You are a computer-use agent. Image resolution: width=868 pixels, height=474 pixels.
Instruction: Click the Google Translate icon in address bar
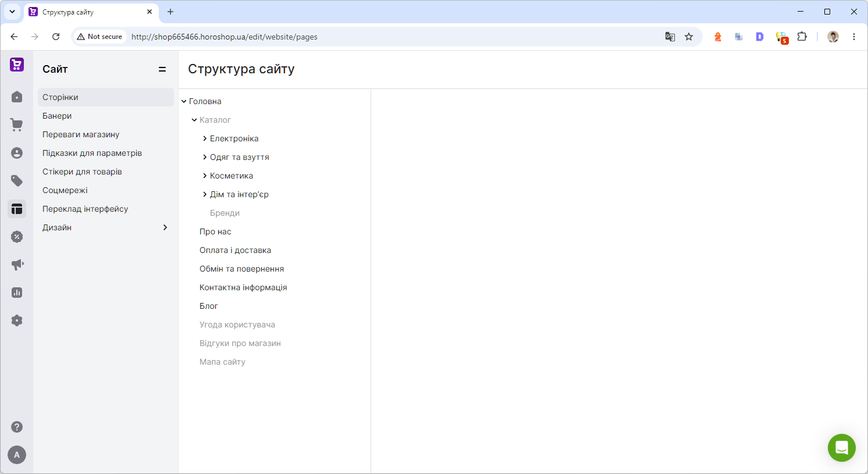click(x=670, y=37)
